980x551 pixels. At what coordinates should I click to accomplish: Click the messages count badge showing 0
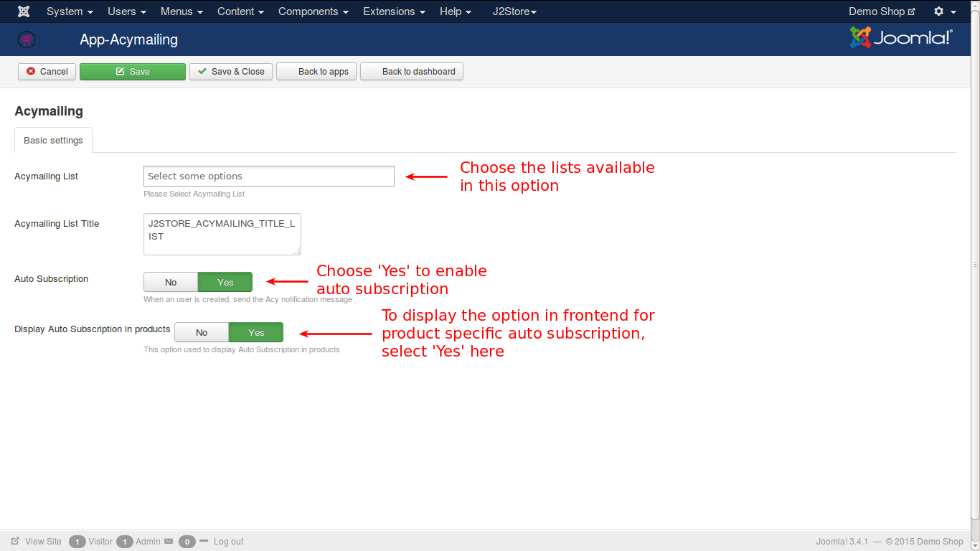coord(187,542)
